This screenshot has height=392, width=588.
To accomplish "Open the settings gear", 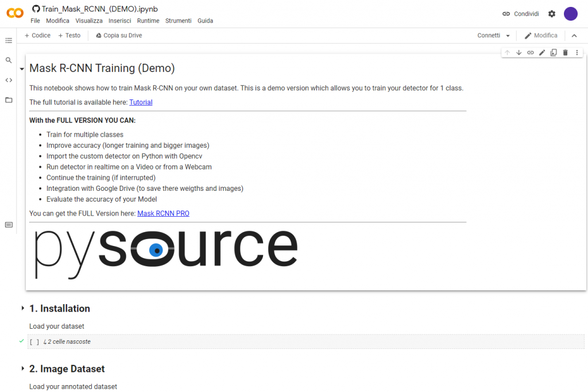I will [x=552, y=14].
